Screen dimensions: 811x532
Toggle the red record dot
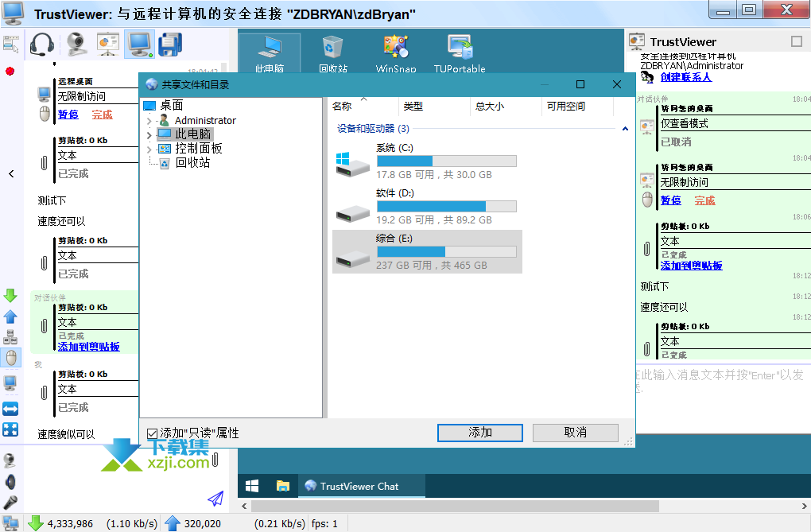click(x=10, y=71)
